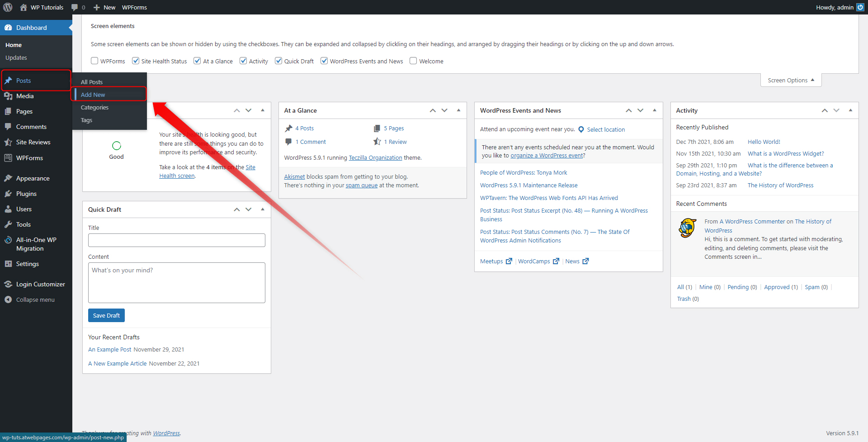This screenshot has height=442, width=868.
Task: Click the star icon next to 1 Review
Action: [x=377, y=142]
